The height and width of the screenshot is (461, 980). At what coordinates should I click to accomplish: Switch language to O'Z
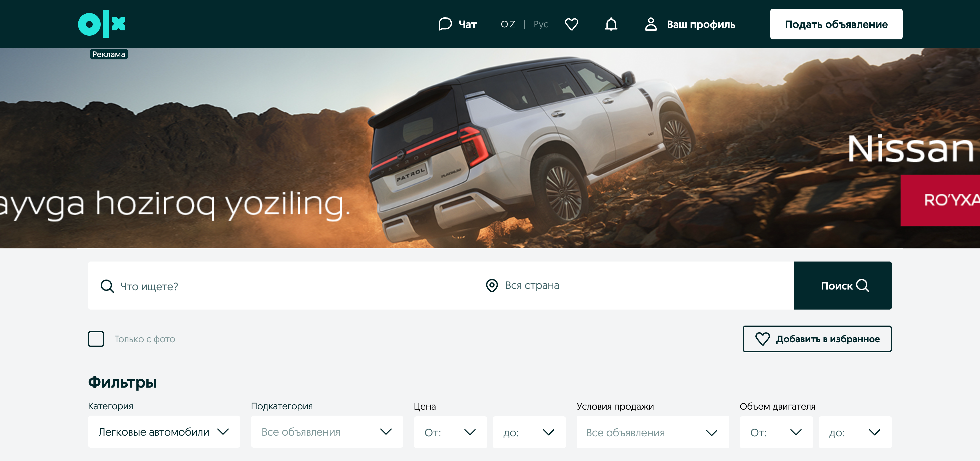pyautogui.click(x=508, y=24)
